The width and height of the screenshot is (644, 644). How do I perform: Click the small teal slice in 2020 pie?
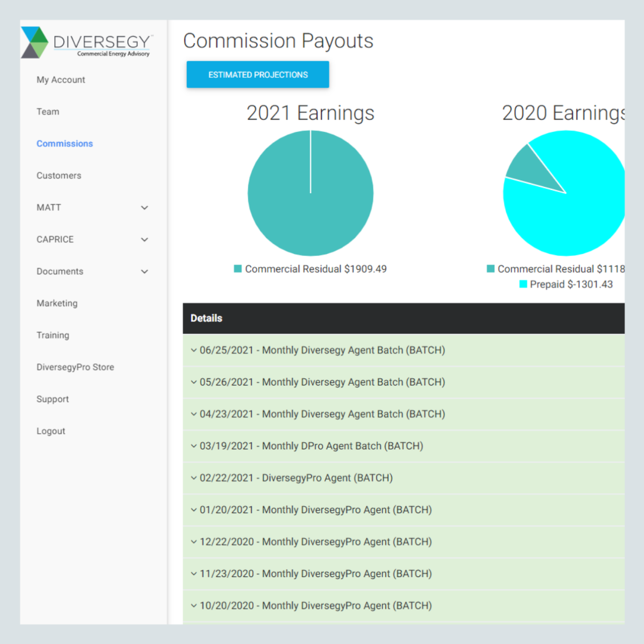point(529,169)
